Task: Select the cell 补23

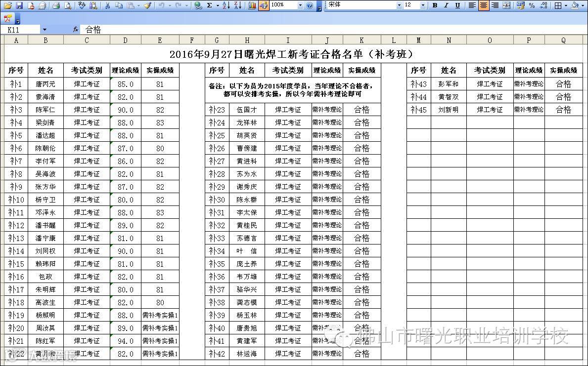Action: 217,110
